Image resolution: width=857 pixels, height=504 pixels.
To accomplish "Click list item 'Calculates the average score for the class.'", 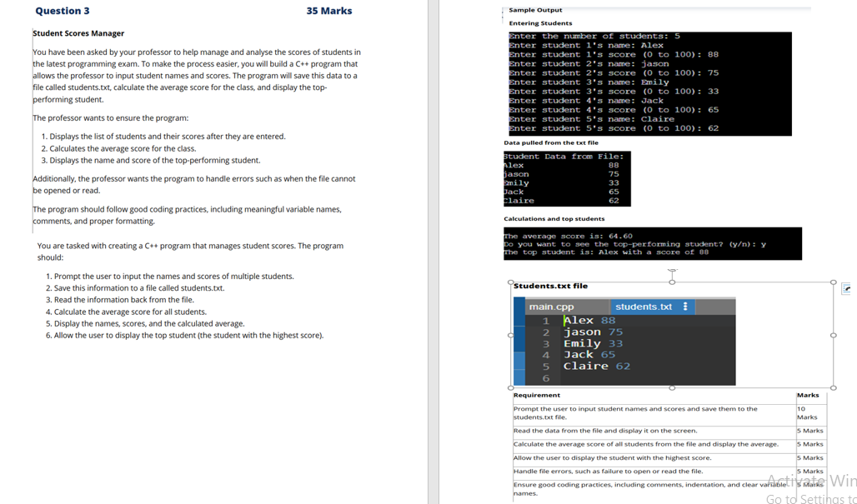I will [118, 148].
